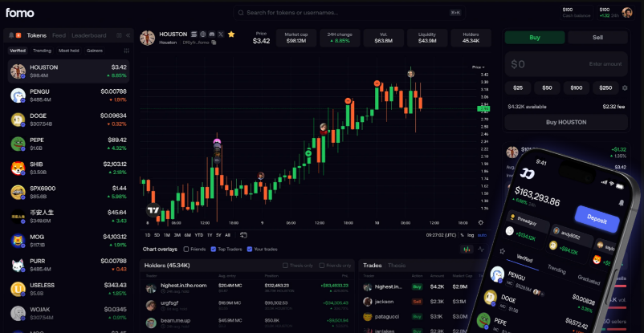Open HOUSTON X (Twitter) link icon
Screen dimensions: 644x333
click(221, 34)
